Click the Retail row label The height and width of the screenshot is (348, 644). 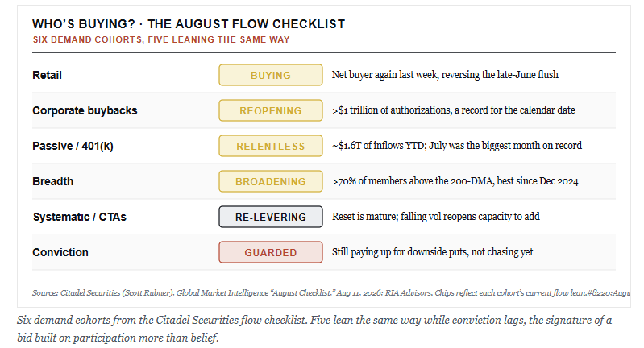point(48,75)
